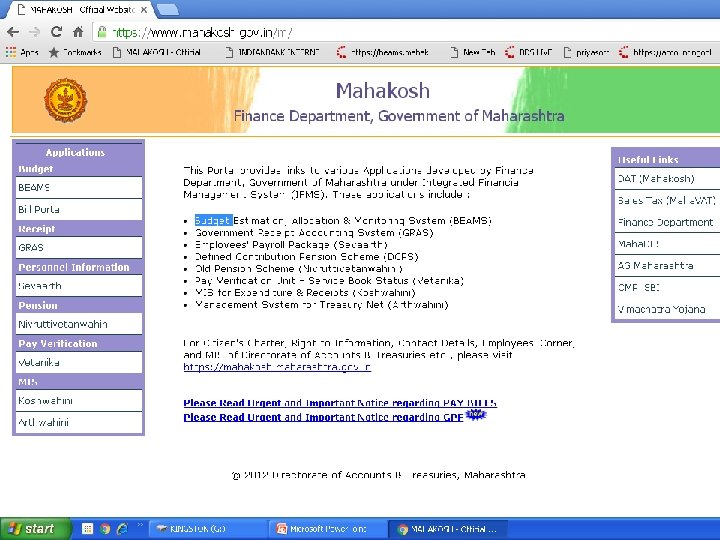Close the Mahakosh browser tab
The height and width of the screenshot is (540, 720).
(144, 10)
